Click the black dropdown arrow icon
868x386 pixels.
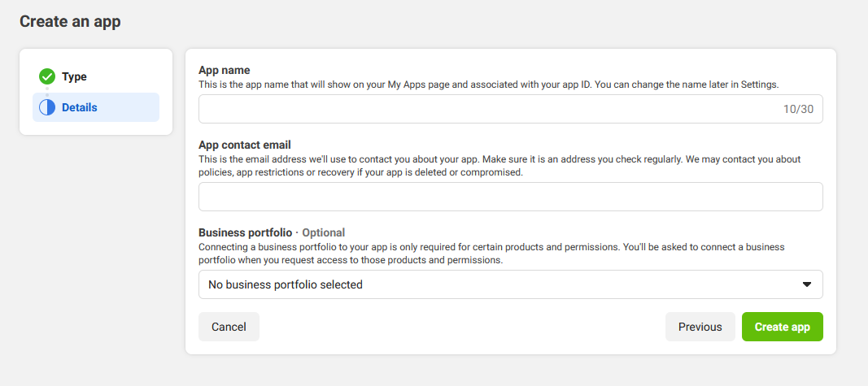tap(806, 284)
